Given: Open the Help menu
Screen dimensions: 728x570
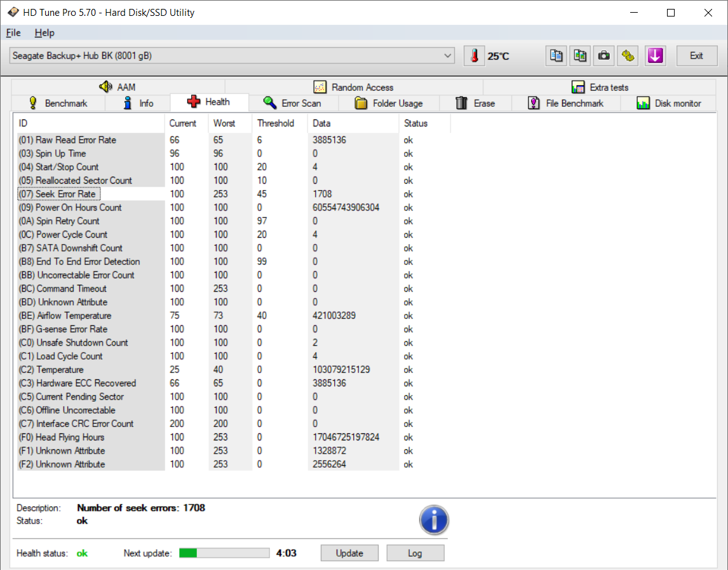Looking at the screenshot, I should (x=44, y=32).
